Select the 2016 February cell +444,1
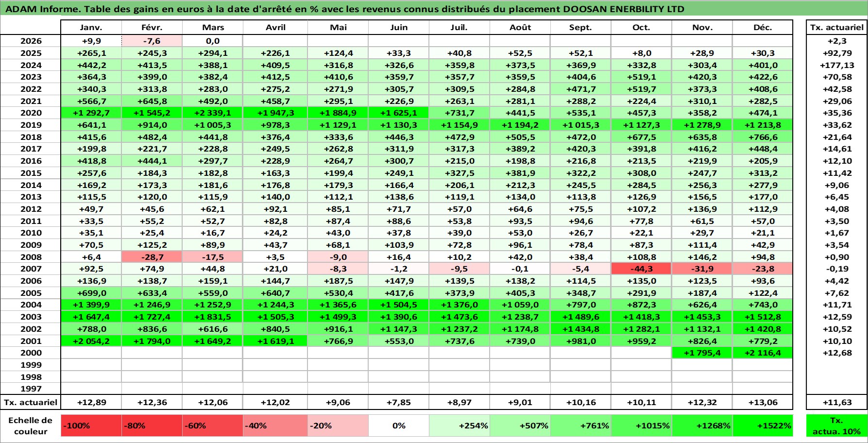The image size is (868, 443). click(x=152, y=161)
